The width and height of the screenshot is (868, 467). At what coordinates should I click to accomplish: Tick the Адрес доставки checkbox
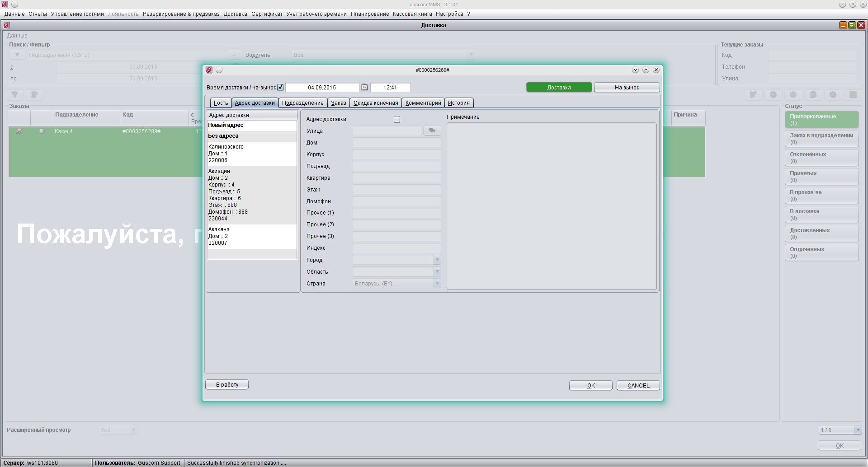click(x=397, y=119)
